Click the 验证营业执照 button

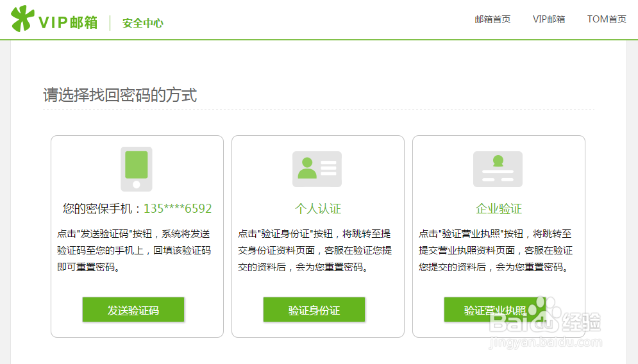click(x=495, y=310)
